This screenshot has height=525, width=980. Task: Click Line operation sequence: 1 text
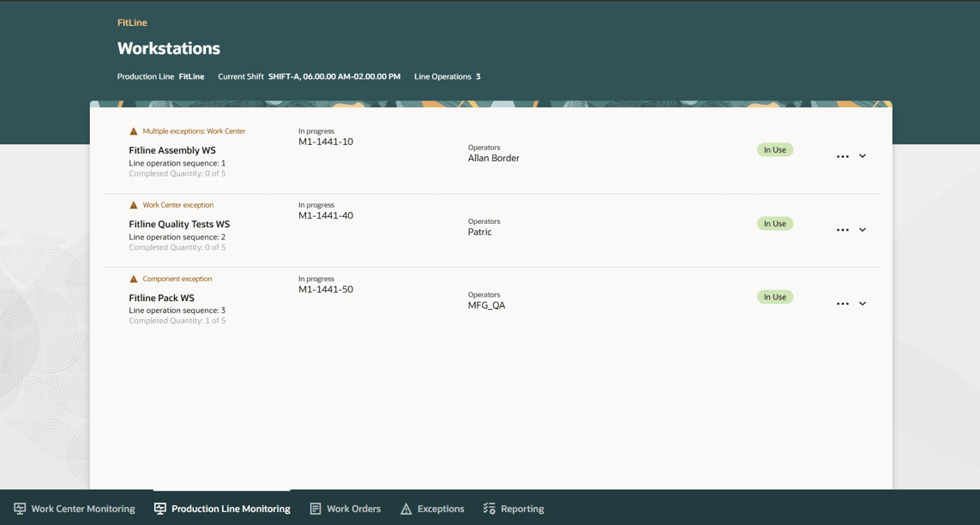(177, 163)
